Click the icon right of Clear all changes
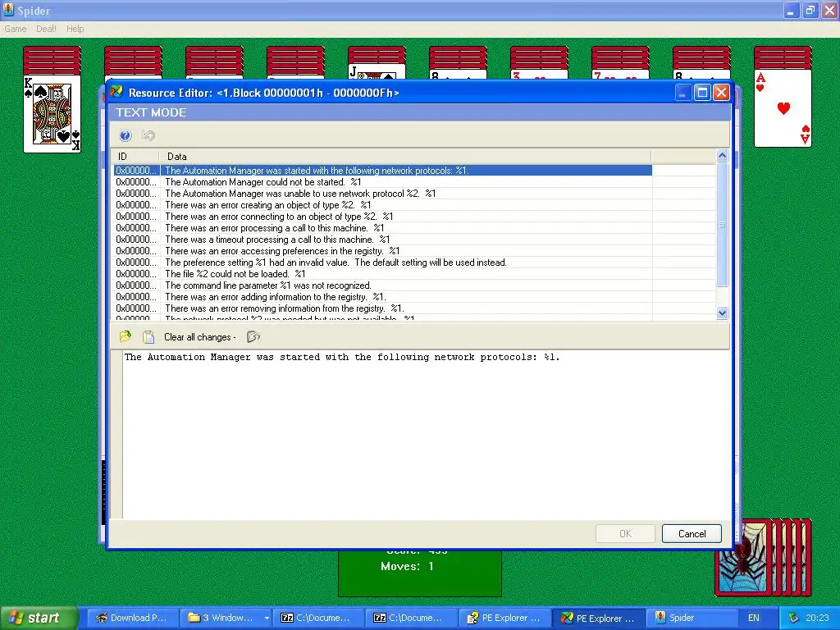Viewport: 840px width, 630px height. point(253,336)
